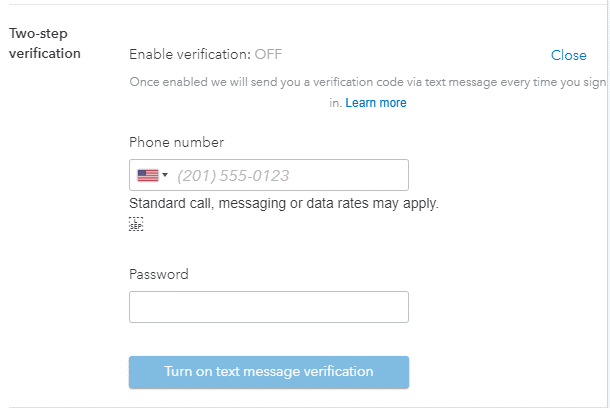The height and width of the screenshot is (408, 610).
Task: Click the word verification under Two-step
Action: point(44,53)
